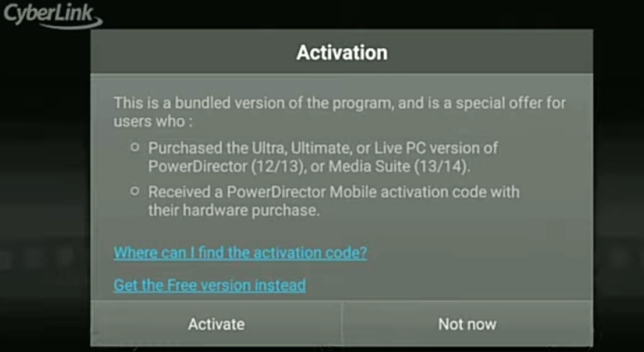Follow the 'Get the Free version instead' link
The width and height of the screenshot is (644, 352).
(x=210, y=285)
